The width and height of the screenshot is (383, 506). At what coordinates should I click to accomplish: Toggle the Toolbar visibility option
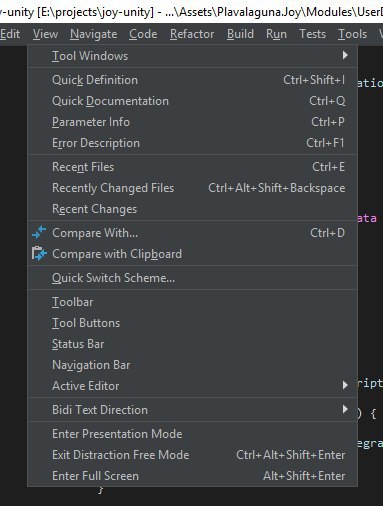(192, 302)
